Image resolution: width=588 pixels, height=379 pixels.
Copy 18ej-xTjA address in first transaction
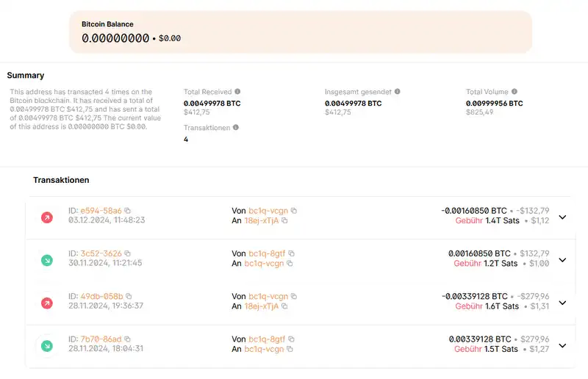284,220
